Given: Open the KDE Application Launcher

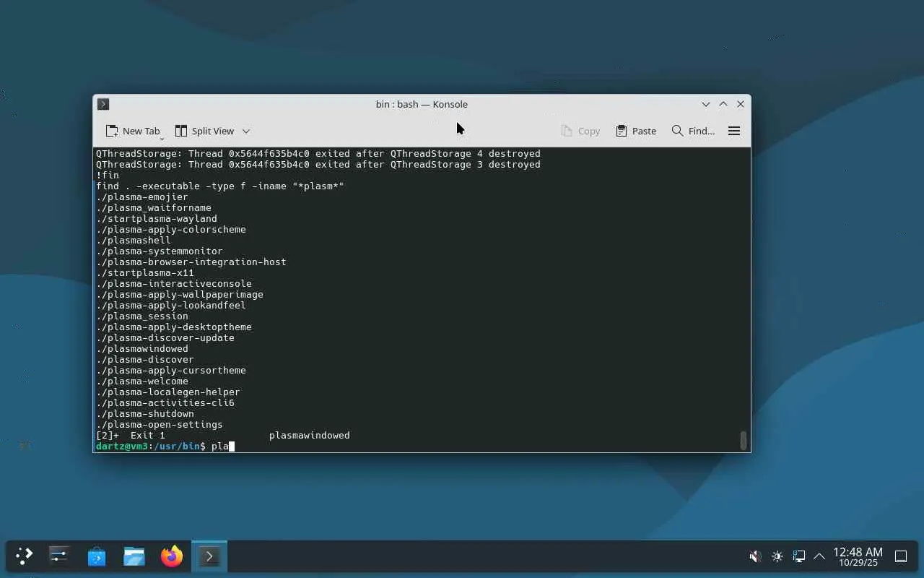Looking at the screenshot, I should pyautogui.click(x=24, y=556).
